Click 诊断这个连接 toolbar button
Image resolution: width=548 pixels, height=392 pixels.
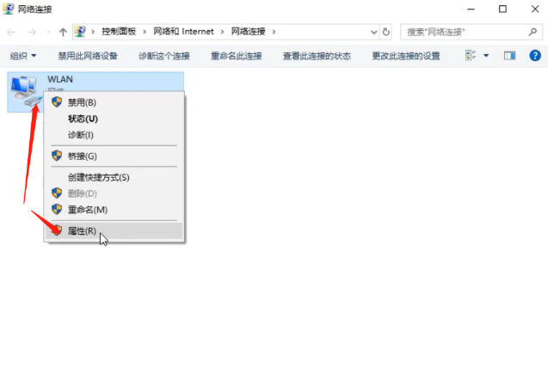coord(163,56)
